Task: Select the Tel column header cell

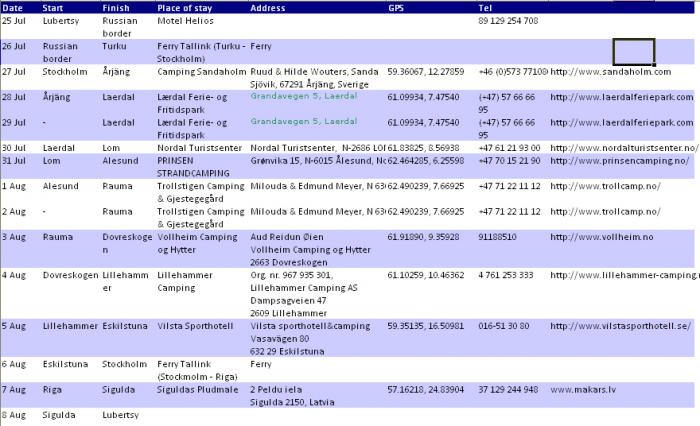Action: [485, 8]
